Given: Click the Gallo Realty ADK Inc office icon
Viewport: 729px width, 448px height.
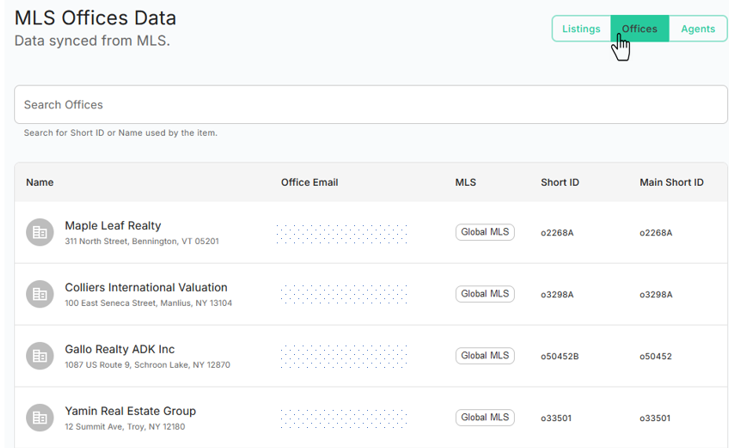Looking at the screenshot, I should (40, 356).
